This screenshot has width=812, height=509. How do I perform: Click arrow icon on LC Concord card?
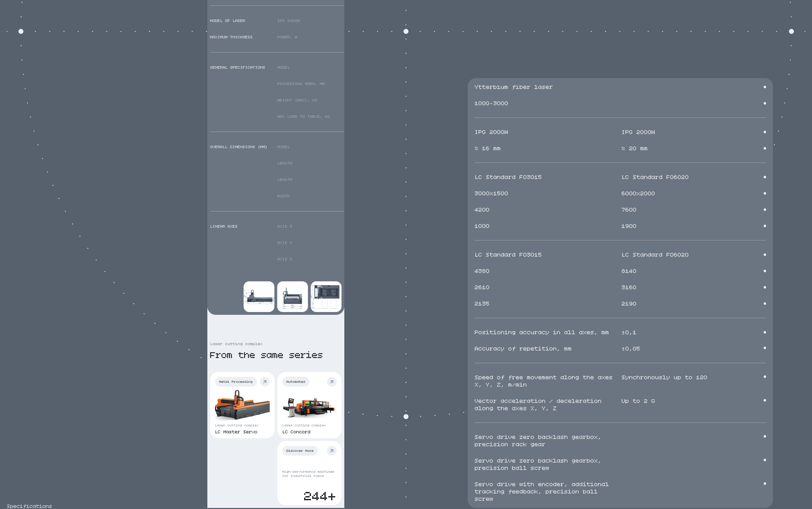click(x=332, y=382)
